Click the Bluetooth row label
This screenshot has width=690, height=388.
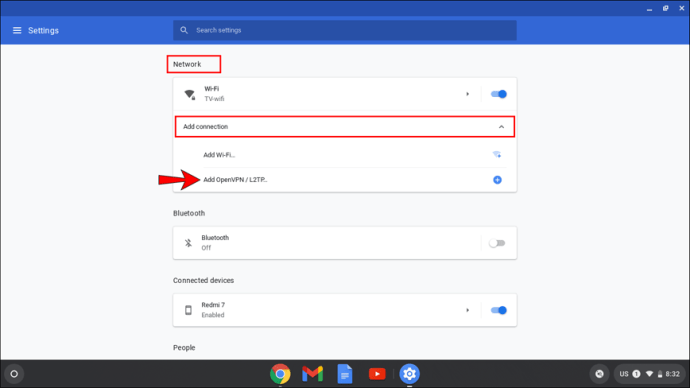(x=215, y=238)
